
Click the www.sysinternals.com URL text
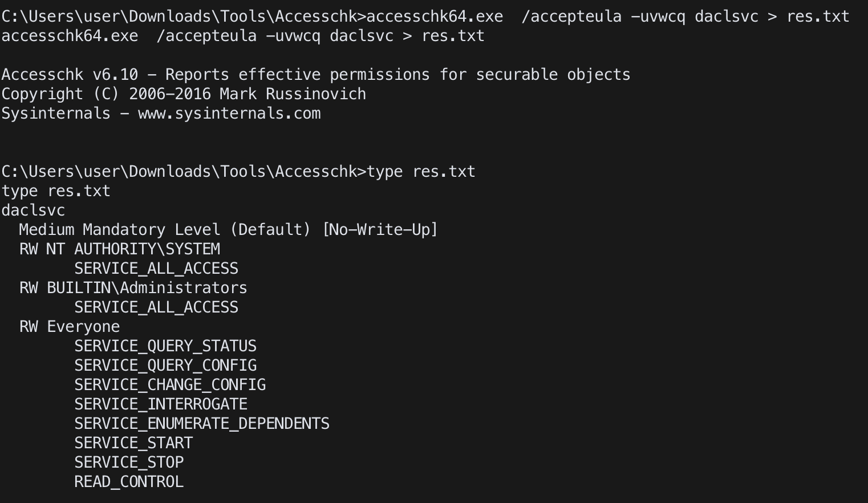[x=229, y=113]
